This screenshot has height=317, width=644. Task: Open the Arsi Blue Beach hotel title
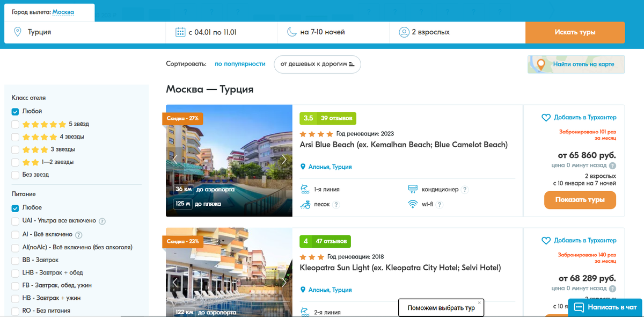click(x=404, y=145)
